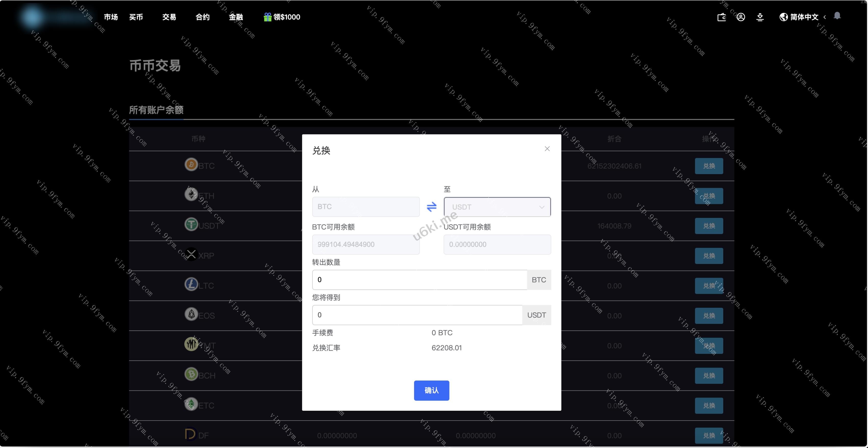Click the swap currencies arrows icon

tap(431, 206)
